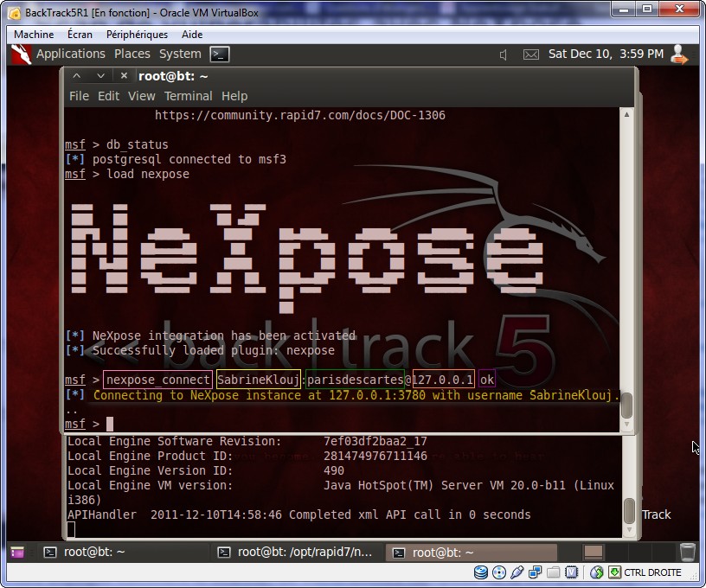
Task: Open the clock showing Sat Dec 10, 3:59 PM
Action: click(x=606, y=54)
